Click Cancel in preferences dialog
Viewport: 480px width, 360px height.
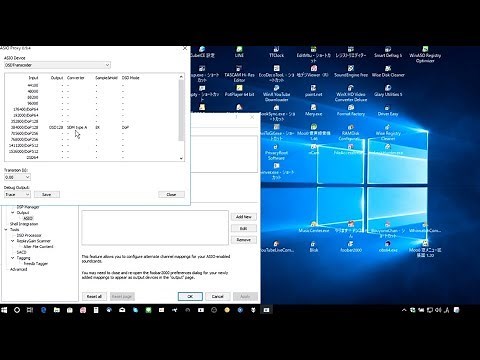point(217,296)
